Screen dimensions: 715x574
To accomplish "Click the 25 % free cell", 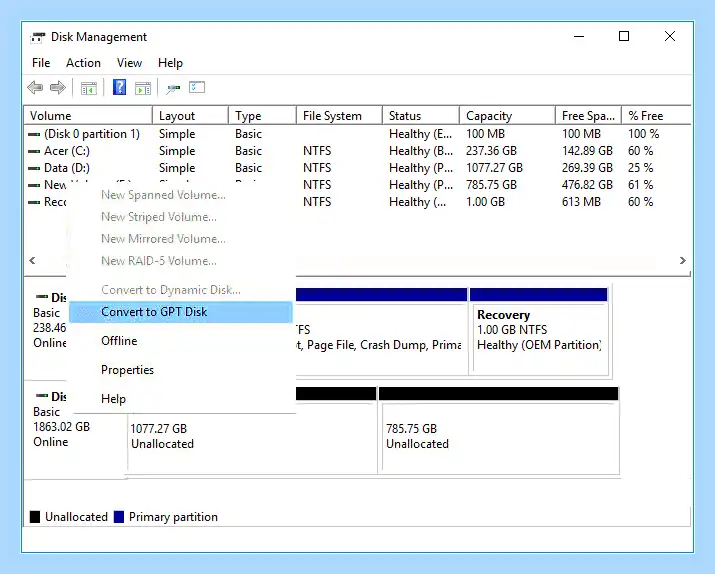I will [641, 168].
